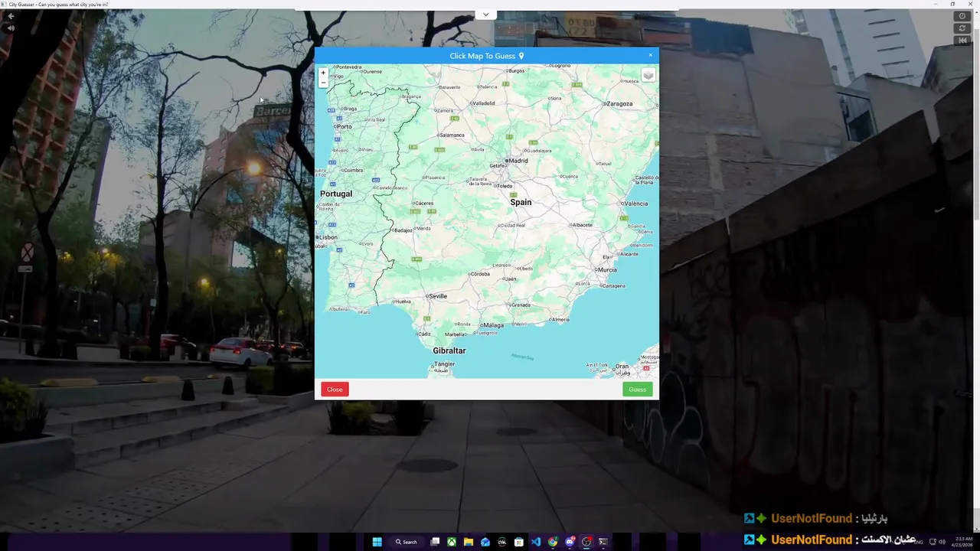The width and height of the screenshot is (980, 551).
Task: Click Murcia on the map
Action: [607, 270]
